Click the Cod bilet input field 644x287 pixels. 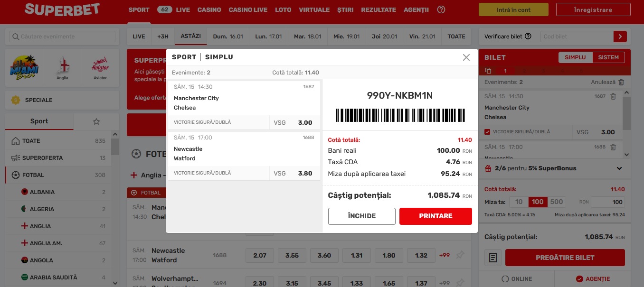(x=578, y=37)
